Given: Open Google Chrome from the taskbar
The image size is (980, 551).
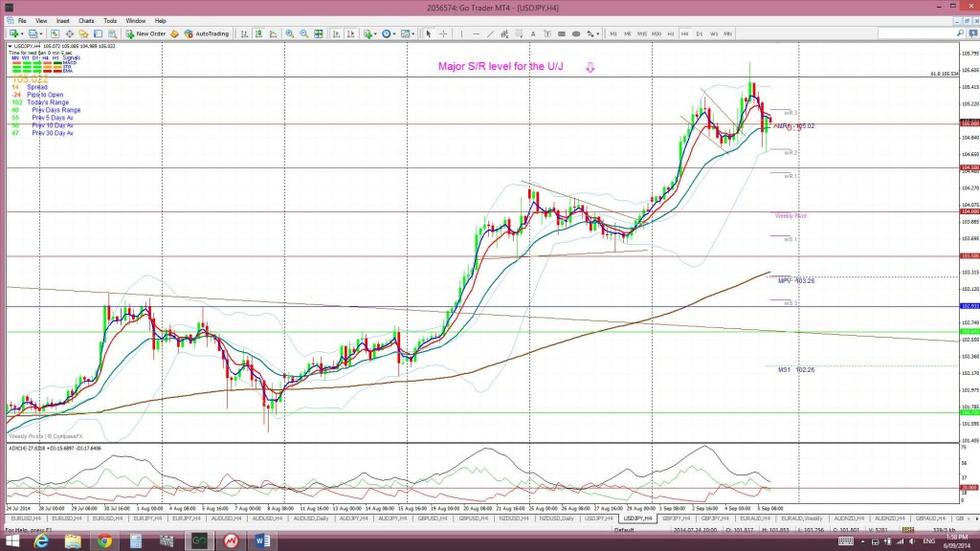Looking at the screenshot, I should 103,540.
